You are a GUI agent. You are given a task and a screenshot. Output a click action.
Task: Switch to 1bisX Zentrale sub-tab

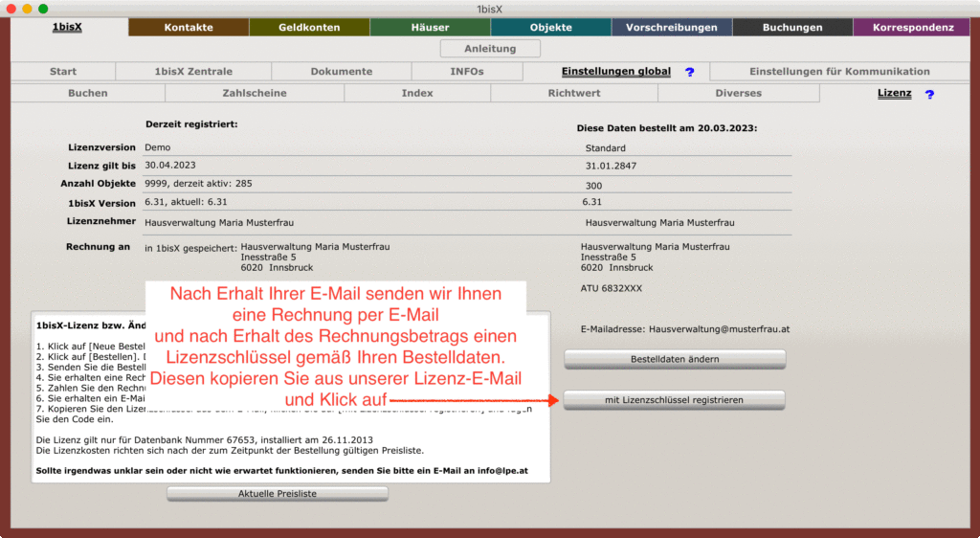click(x=193, y=72)
